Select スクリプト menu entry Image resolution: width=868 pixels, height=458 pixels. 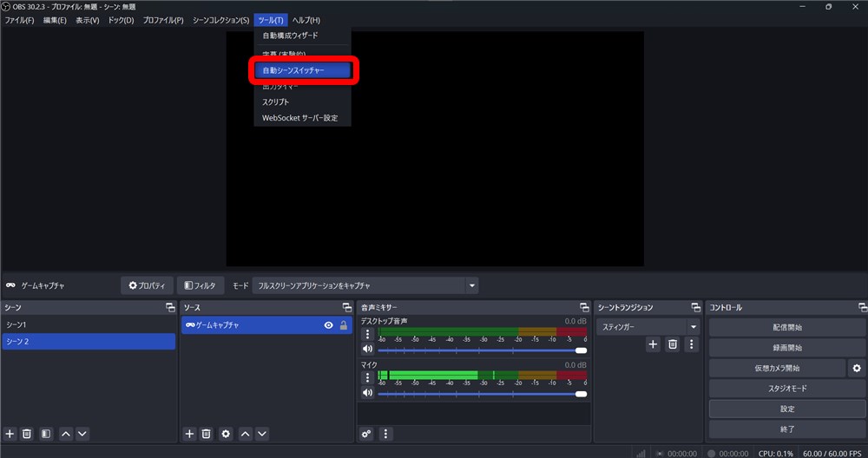(302, 102)
